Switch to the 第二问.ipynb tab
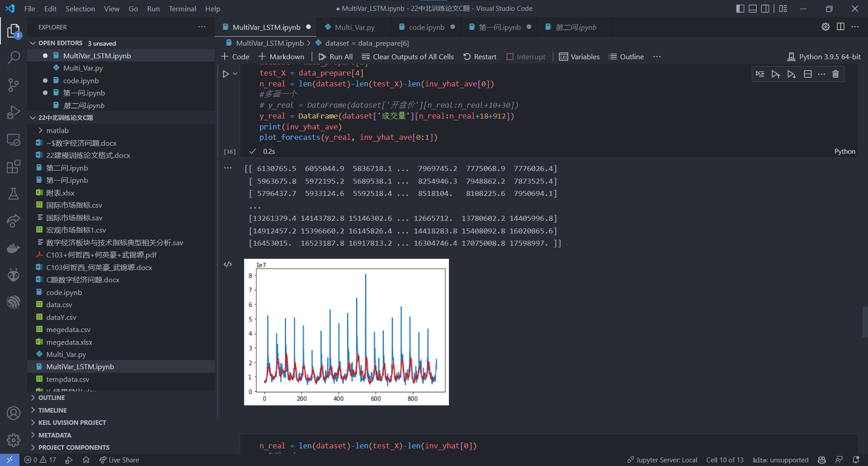The height and width of the screenshot is (466, 868). pyautogui.click(x=575, y=27)
